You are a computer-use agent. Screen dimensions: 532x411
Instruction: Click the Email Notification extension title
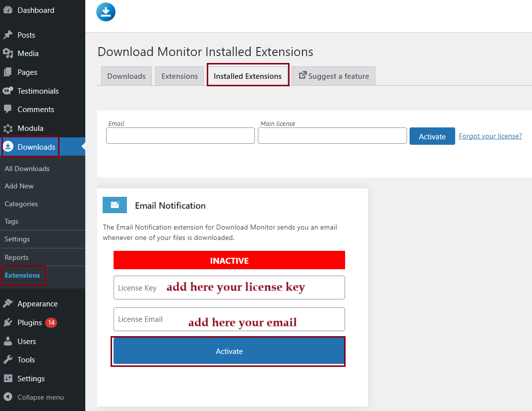click(x=171, y=206)
